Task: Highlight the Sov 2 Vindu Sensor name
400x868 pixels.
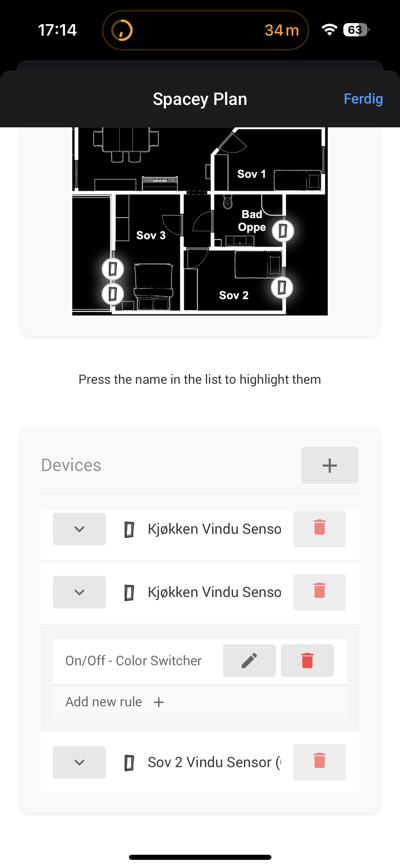Action: 214,762
